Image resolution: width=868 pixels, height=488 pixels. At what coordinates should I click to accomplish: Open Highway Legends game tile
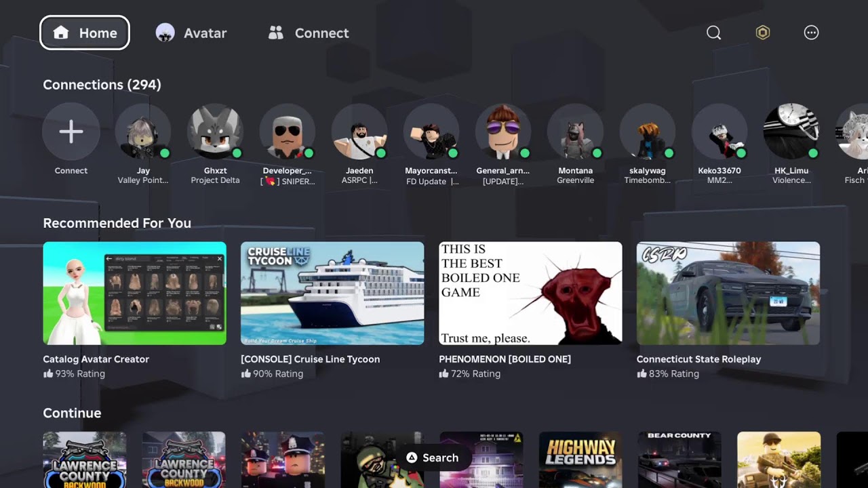pos(580,460)
